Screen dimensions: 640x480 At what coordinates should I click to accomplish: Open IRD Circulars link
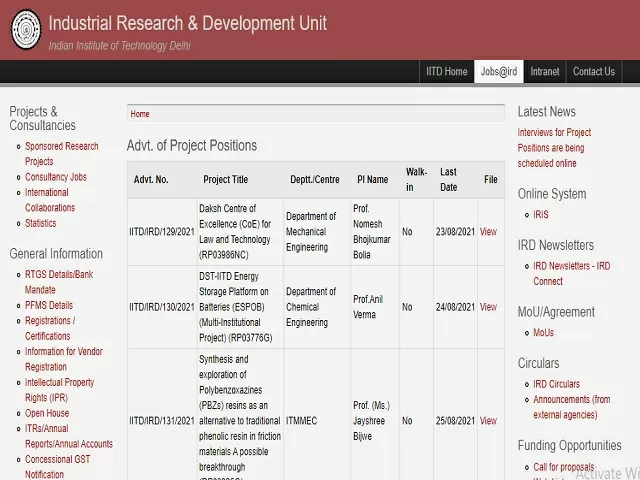556,384
